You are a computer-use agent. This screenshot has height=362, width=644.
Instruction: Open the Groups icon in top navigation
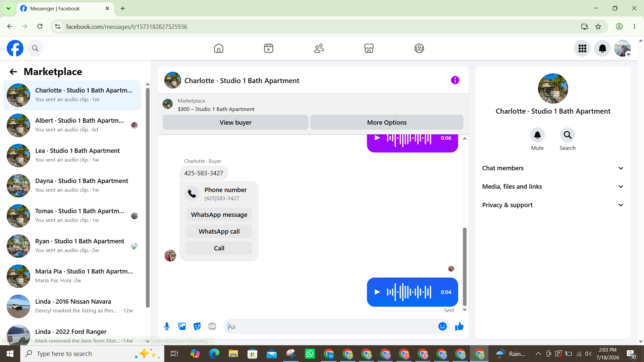(x=419, y=48)
